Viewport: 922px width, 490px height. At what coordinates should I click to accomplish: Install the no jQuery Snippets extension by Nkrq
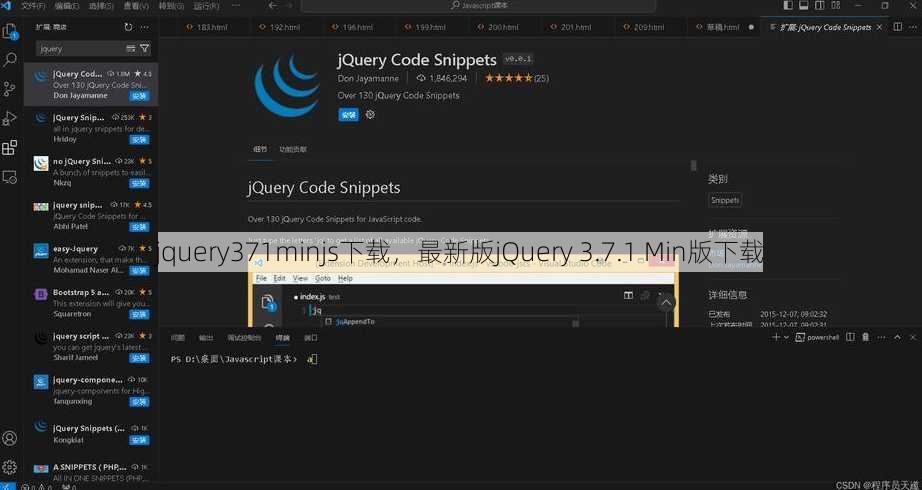(139, 184)
